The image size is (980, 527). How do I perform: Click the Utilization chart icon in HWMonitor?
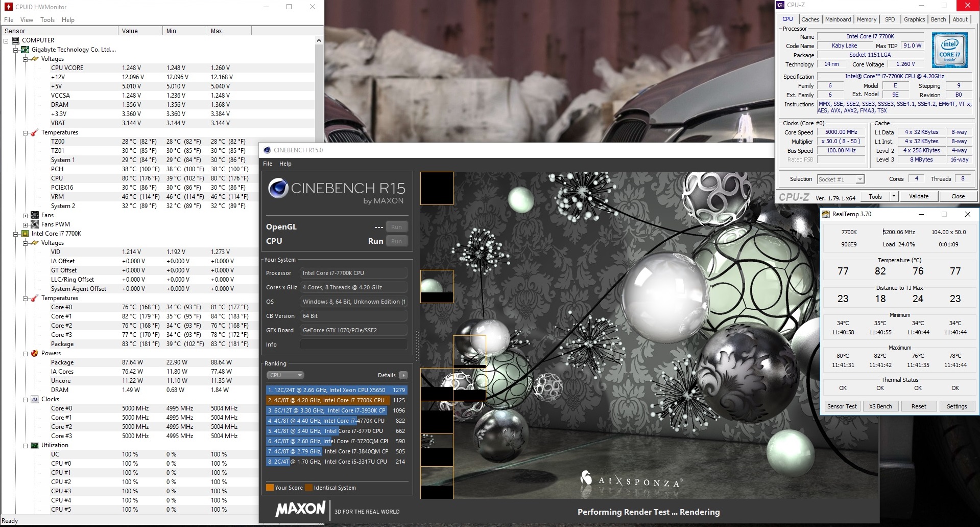pyautogui.click(x=35, y=445)
